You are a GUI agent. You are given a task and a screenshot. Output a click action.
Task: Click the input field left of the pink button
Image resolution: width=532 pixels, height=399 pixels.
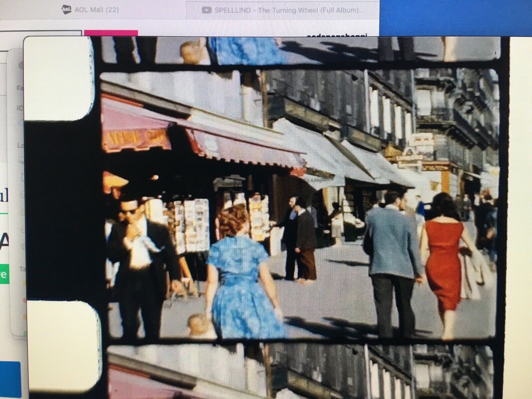tap(41, 33)
